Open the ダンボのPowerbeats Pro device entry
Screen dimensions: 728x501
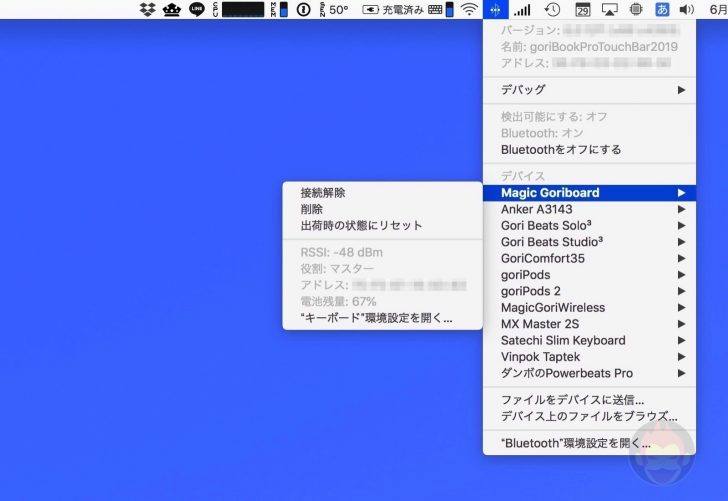pyautogui.click(x=589, y=373)
